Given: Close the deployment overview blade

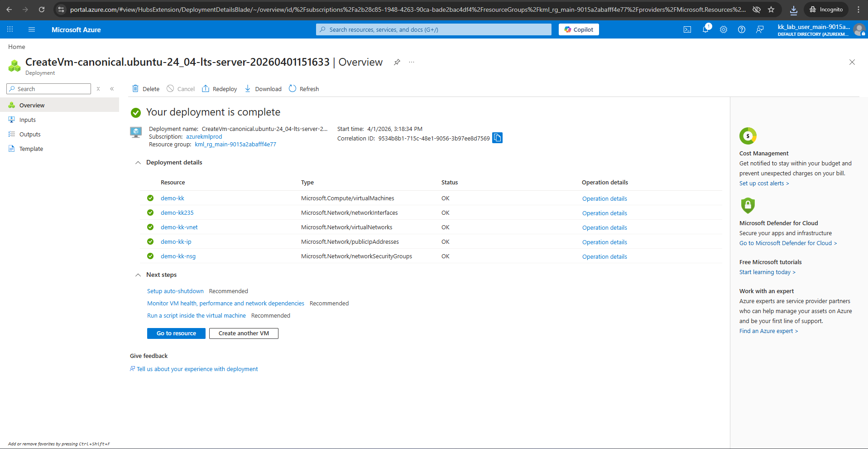Looking at the screenshot, I should 852,62.
